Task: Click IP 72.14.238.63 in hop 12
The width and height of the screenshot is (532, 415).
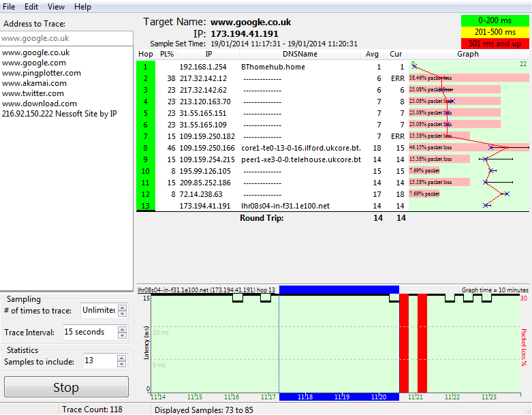Action: coord(201,194)
